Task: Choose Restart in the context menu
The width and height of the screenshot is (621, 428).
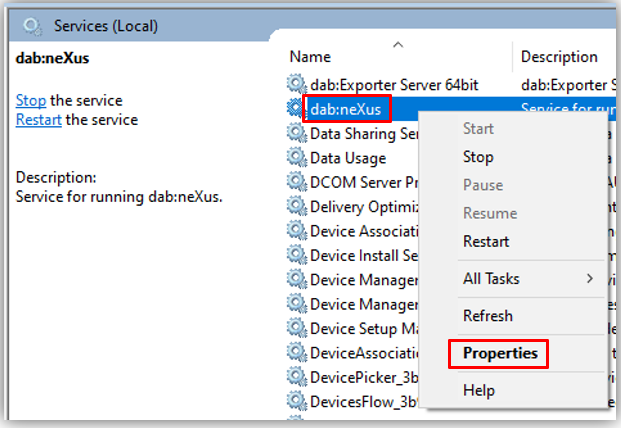Action: pos(486,241)
